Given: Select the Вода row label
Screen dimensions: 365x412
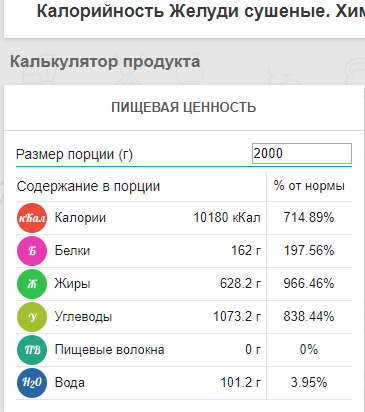Looking at the screenshot, I should 70,383.
